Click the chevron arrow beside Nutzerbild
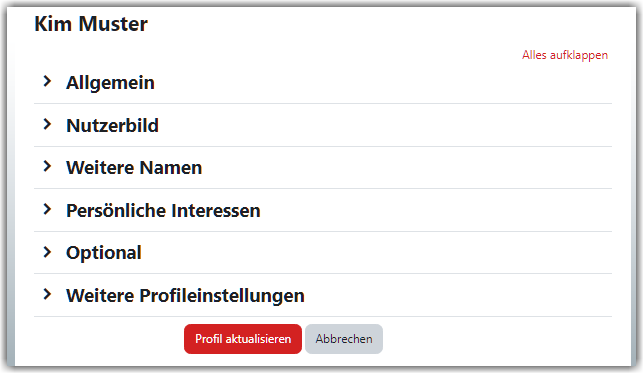The width and height of the screenshot is (644, 374). pyautogui.click(x=48, y=124)
